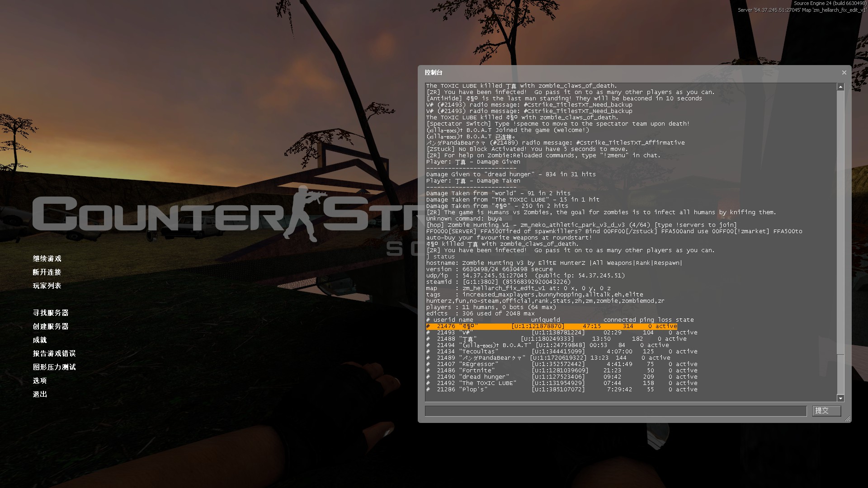The image size is (868, 488).
Task: Click status row for player "Plop's"
Action: 561,389
